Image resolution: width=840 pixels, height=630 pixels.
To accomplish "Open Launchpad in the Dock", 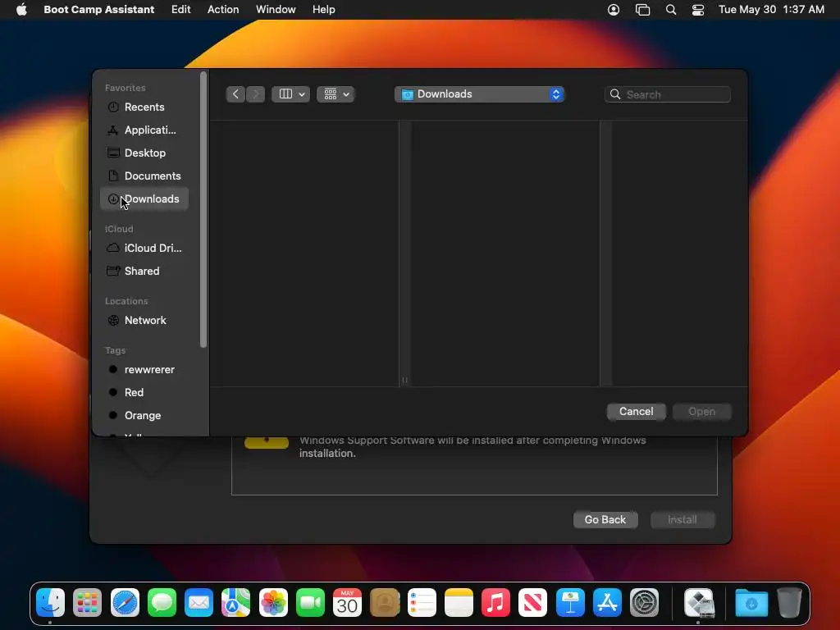I will point(87,603).
